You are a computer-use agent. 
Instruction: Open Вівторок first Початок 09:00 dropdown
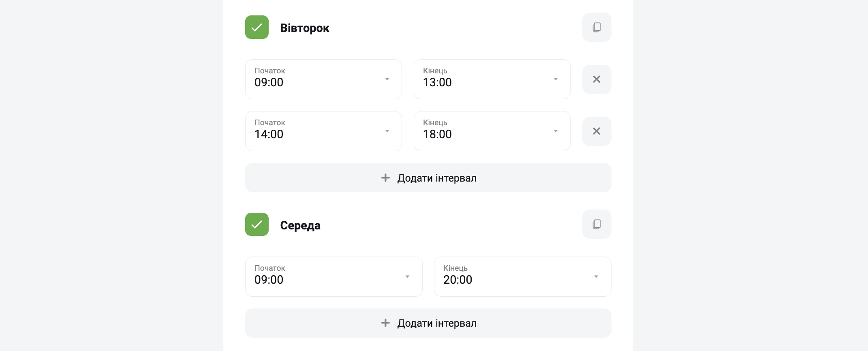[x=323, y=79]
